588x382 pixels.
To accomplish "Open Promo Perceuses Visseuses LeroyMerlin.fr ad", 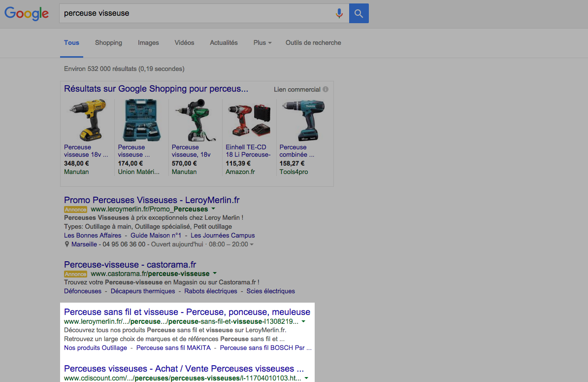I will [x=152, y=200].
